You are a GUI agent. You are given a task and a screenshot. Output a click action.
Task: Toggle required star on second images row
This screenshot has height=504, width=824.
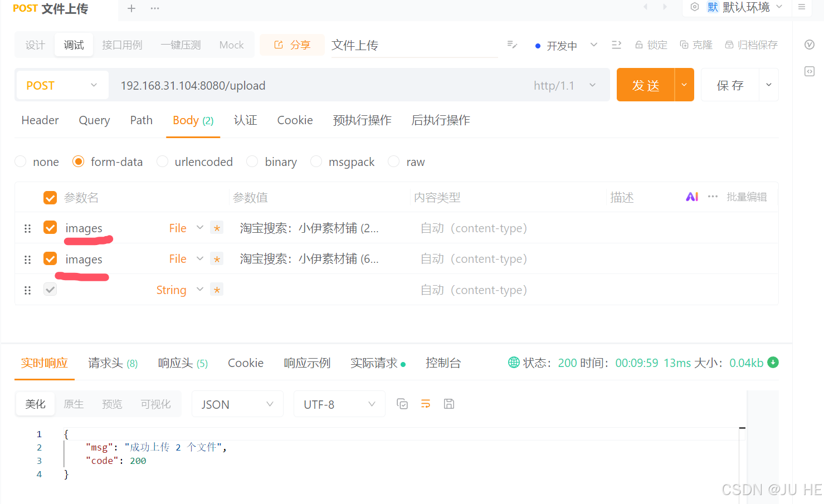[x=217, y=259]
